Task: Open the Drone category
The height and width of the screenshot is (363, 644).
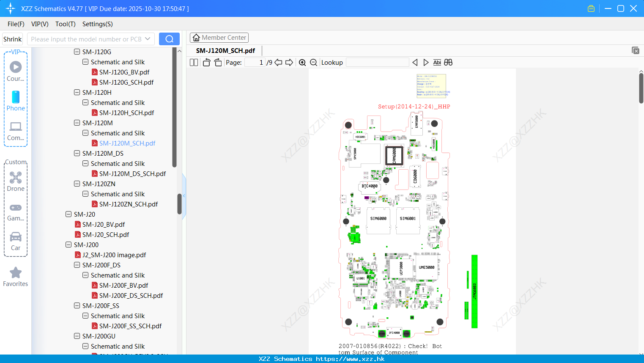Action: [x=16, y=181]
